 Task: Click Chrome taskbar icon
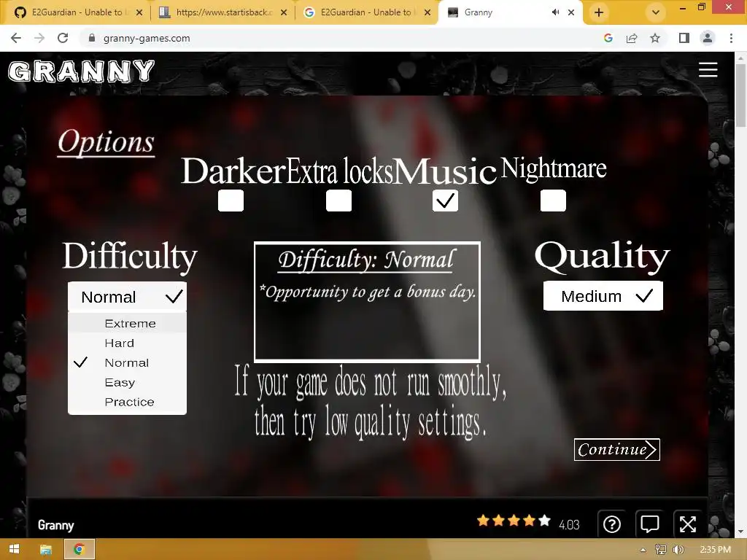tap(79, 549)
